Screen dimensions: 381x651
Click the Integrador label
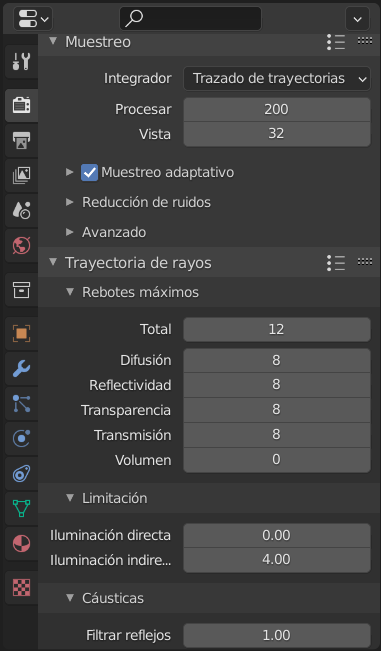137,78
